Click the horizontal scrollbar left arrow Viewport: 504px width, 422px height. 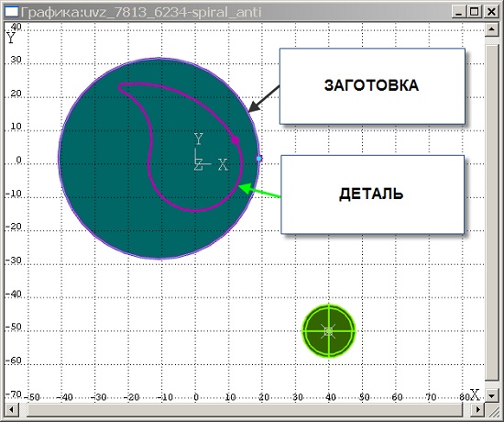[x=11, y=410]
